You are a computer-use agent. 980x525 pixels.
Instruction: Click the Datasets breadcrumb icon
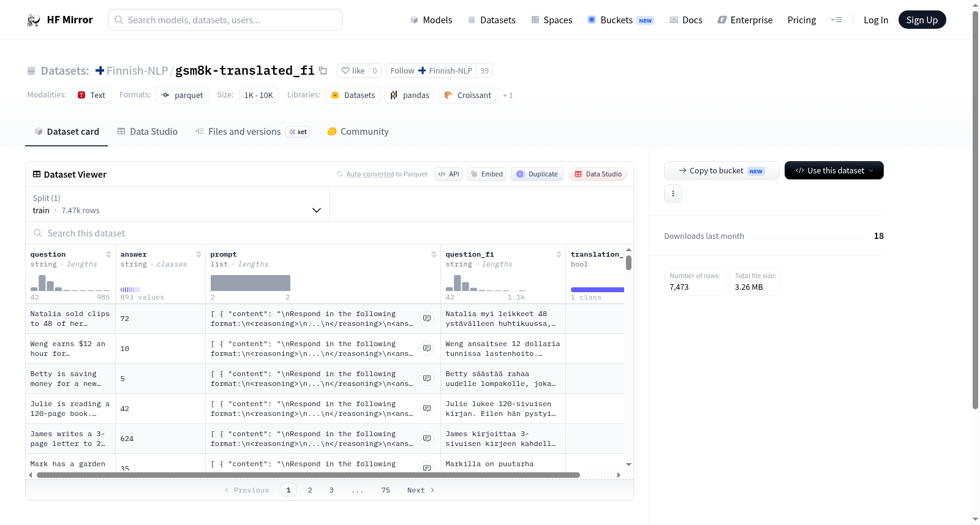pos(31,71)
